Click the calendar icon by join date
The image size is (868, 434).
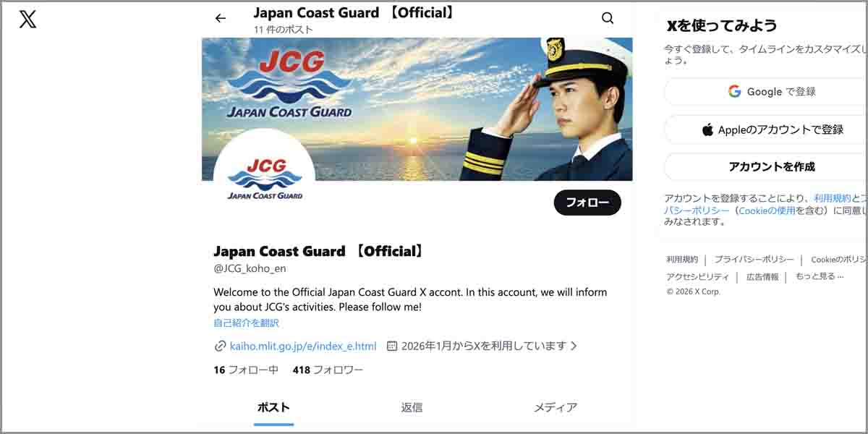(392, 346)
